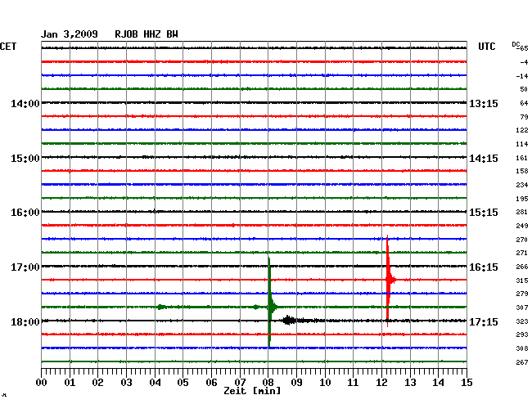Click the DC column header

516,44
